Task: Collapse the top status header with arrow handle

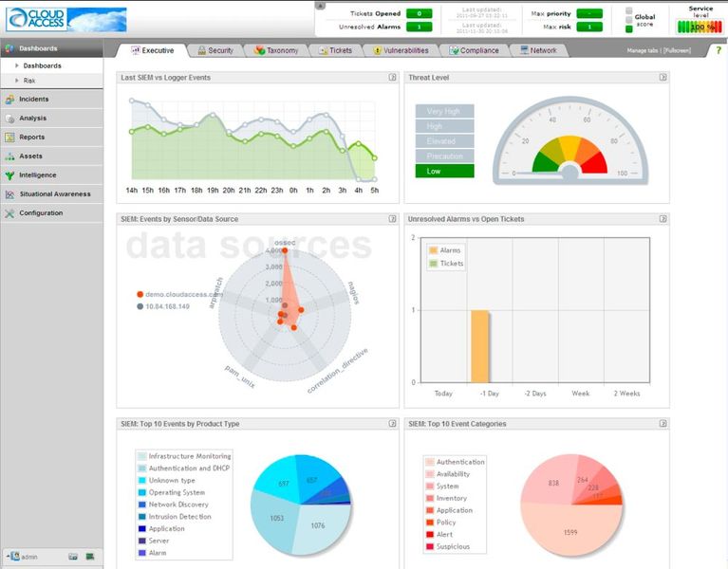Action: [320, 6]
